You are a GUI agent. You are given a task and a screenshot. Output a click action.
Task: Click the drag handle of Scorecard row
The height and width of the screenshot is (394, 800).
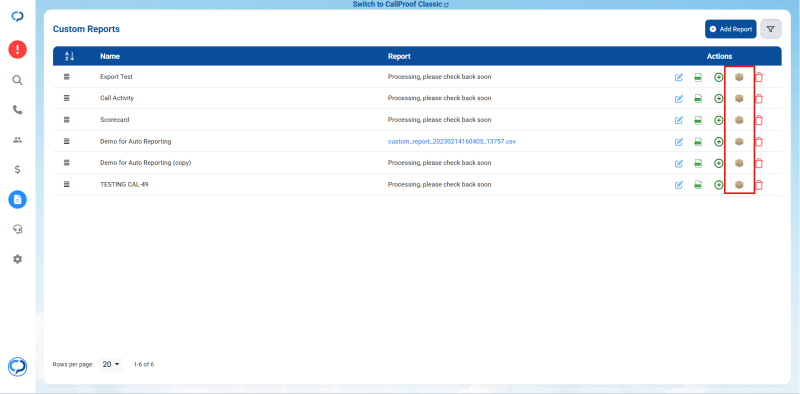pyautogui.click(x=66, y=119)
